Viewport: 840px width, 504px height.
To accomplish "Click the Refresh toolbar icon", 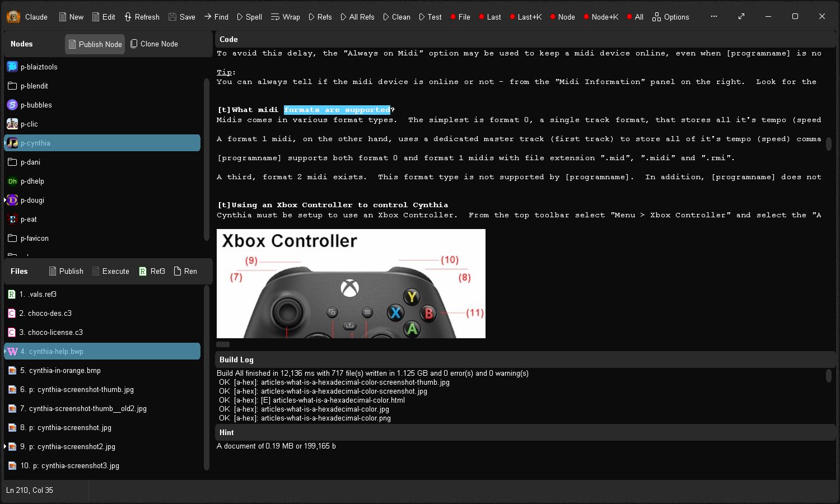I will 128,17.
